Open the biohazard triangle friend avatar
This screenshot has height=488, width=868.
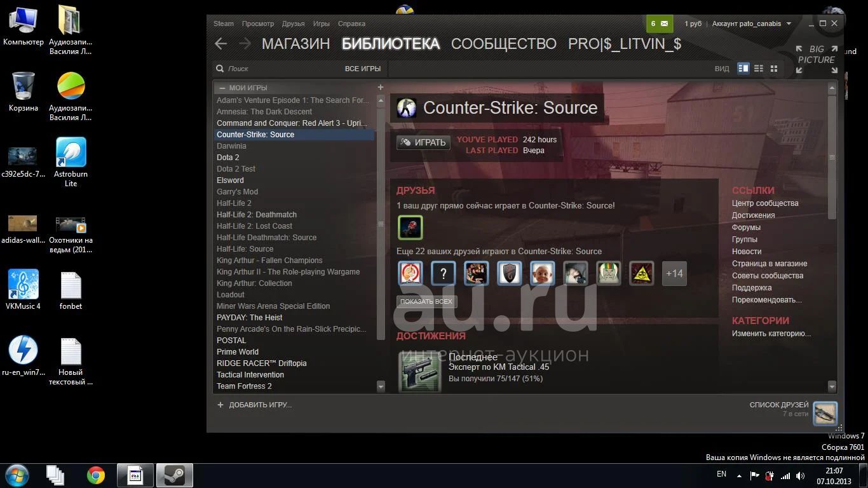641,273
